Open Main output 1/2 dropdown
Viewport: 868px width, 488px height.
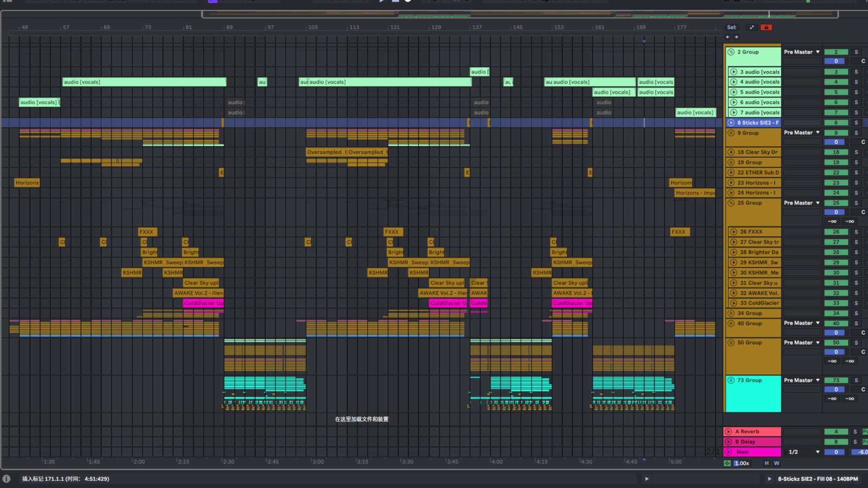click(x=804, y=452)
